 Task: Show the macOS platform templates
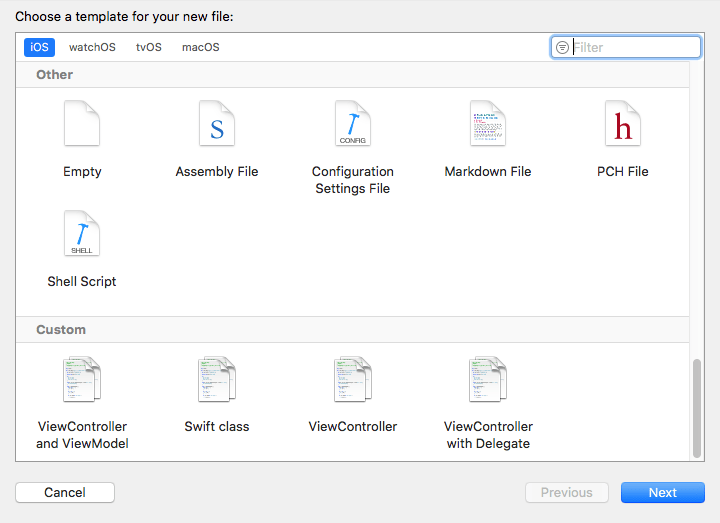[200, 47]
